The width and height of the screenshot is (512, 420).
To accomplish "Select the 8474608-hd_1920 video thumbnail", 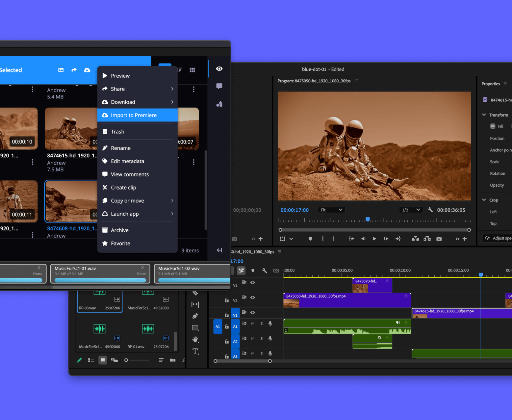I will click(71, 201).
